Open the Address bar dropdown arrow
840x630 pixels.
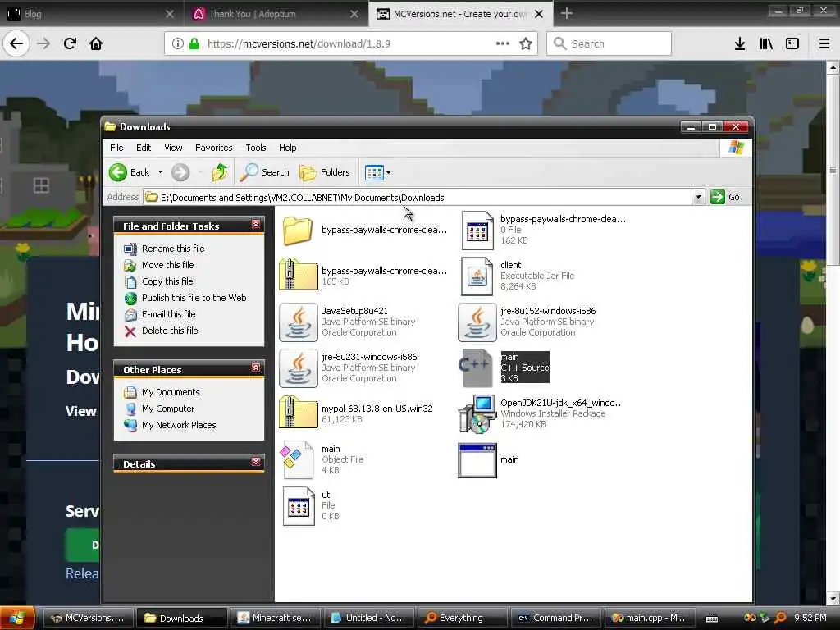(x=698, y=197)
